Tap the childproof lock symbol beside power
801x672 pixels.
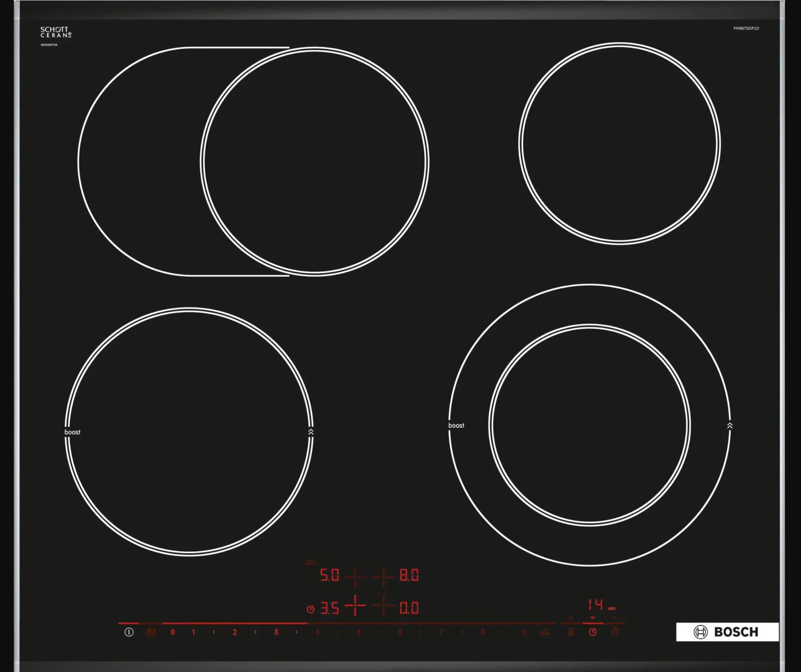point(151,632)
